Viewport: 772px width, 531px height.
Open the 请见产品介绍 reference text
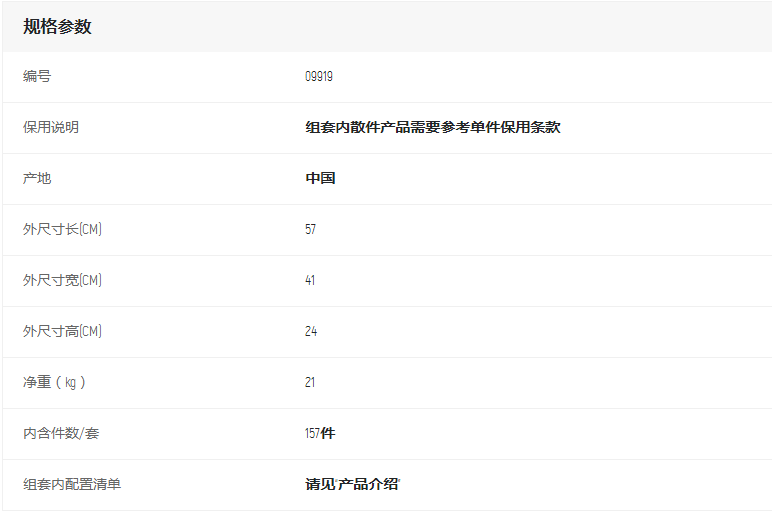(x=352, y=484)
